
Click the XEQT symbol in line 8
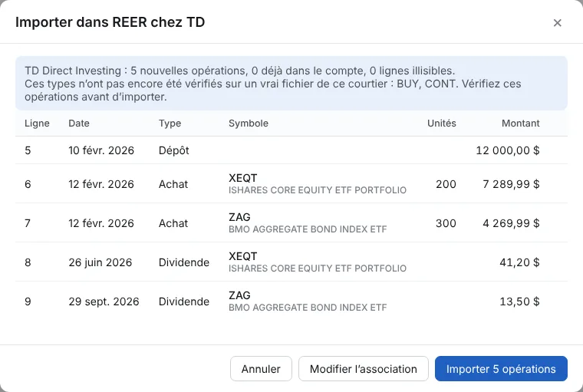tap(243, 256)
